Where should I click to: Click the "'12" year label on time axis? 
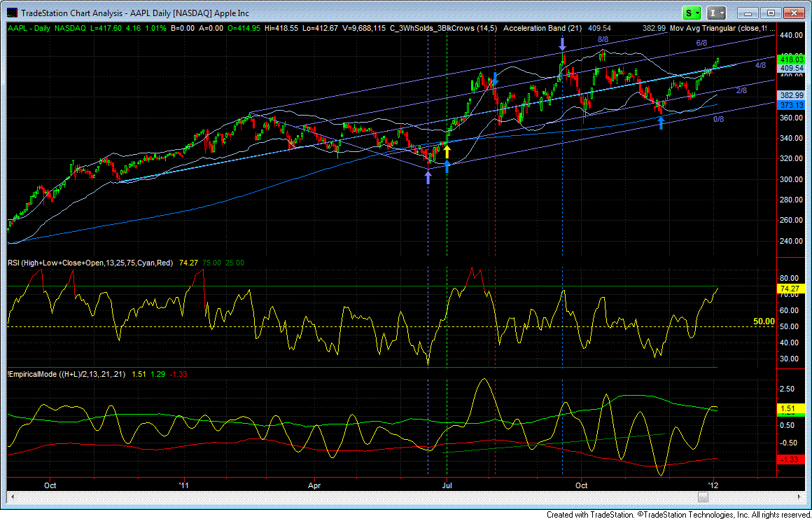point(715,485)
